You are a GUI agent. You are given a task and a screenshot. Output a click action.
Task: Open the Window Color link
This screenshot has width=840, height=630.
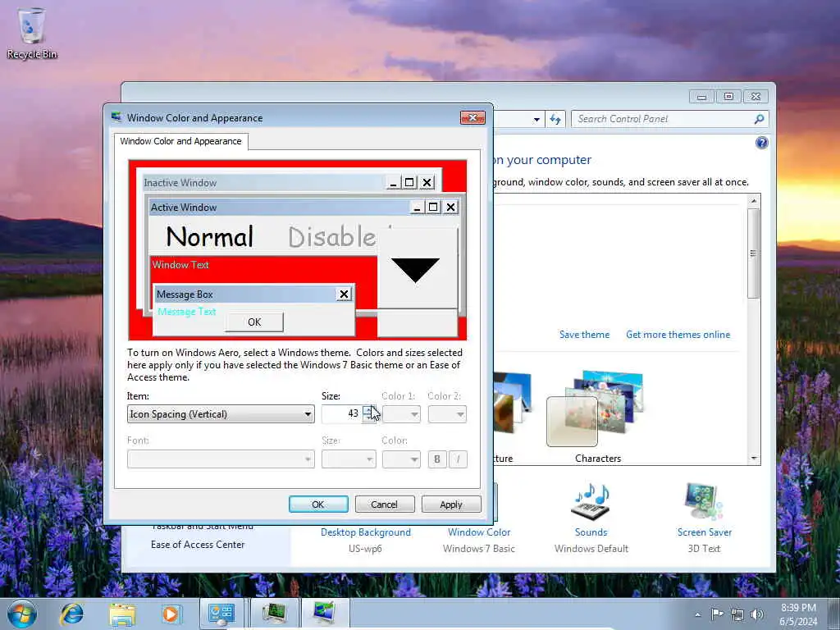pyautogui.click(x=479, y=532)
